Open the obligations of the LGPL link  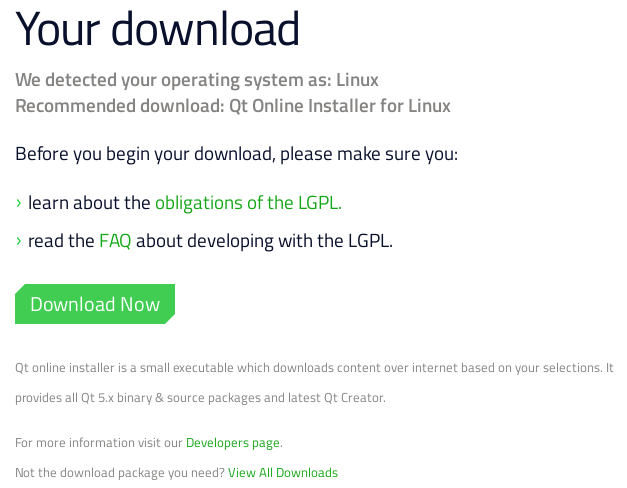248,203
